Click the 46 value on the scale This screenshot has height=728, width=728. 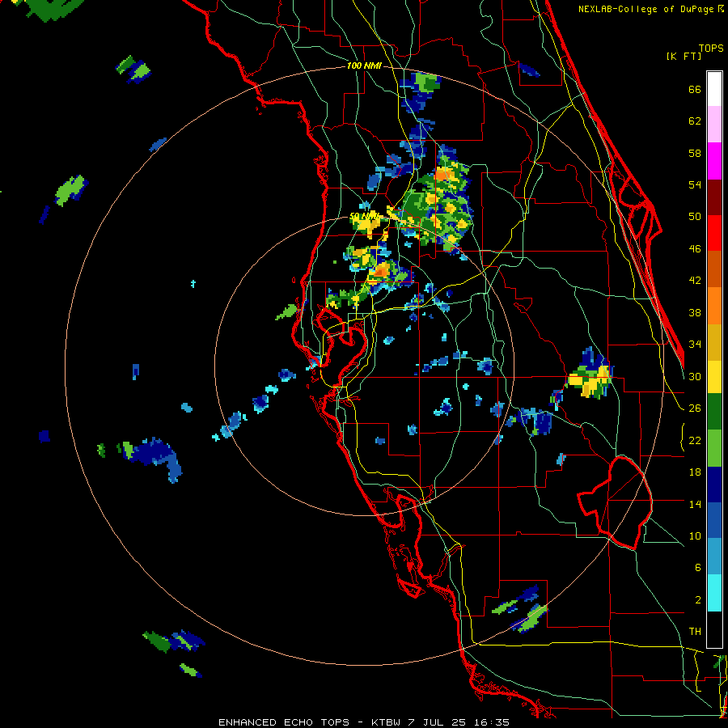point(695,249)
